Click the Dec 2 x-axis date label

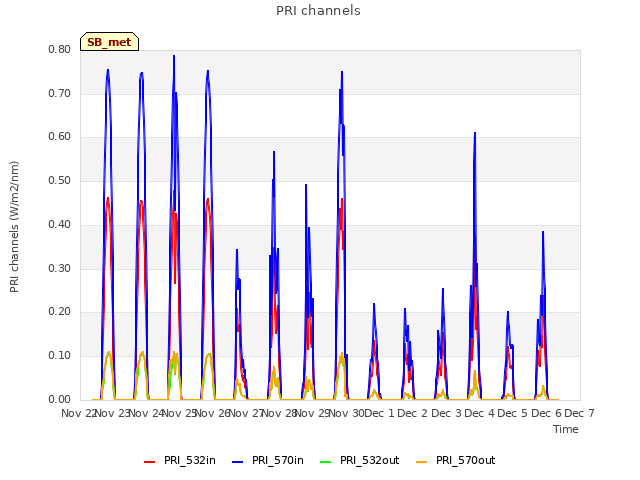click(x=413, y=413)
